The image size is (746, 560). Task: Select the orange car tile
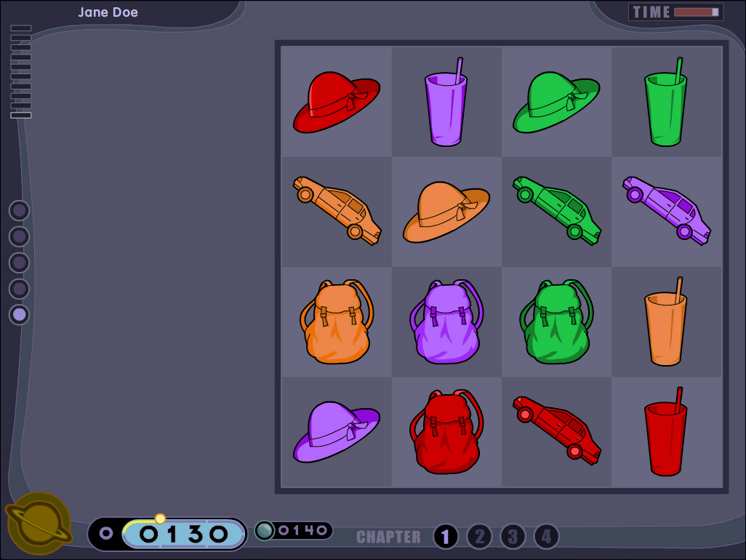[337, 212]
